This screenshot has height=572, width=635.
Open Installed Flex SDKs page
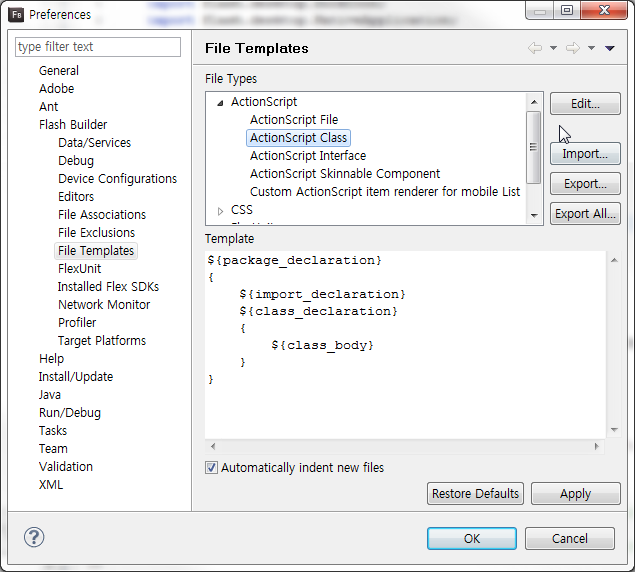pyautogui.click(x=108, y=286)
